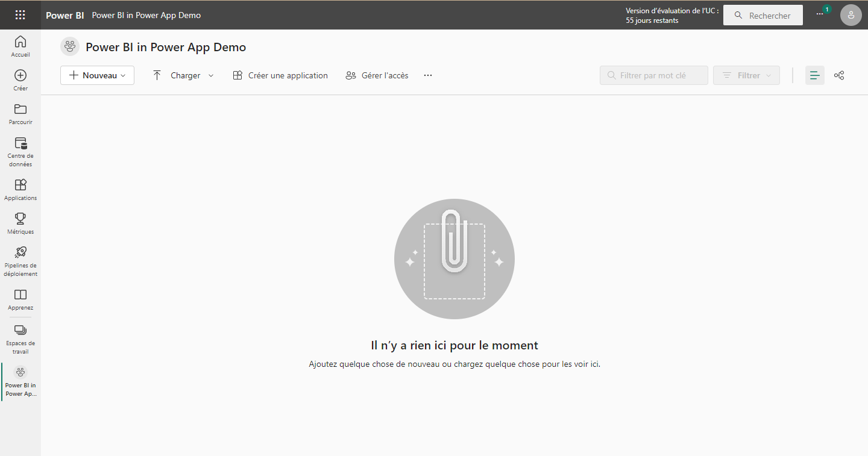Open the Nouveau dropdown button
The width and height of the screenshot is (868, 456).
coord(97,75)
